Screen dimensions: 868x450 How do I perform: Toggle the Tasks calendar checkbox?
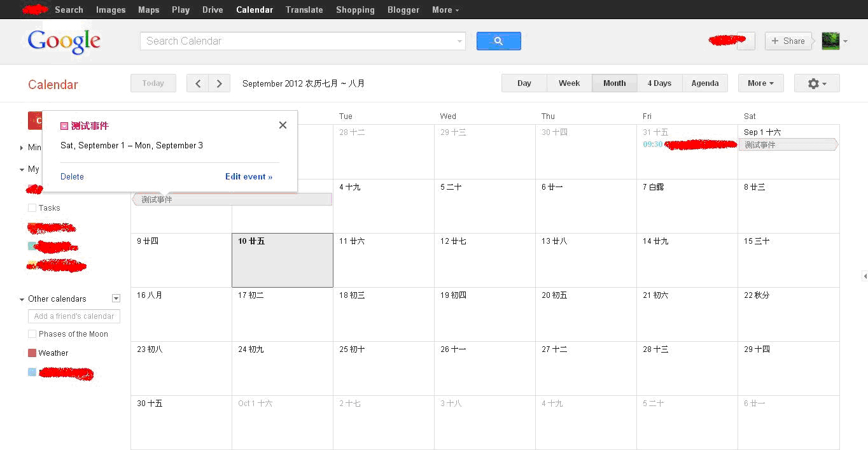tap(32, 208)
